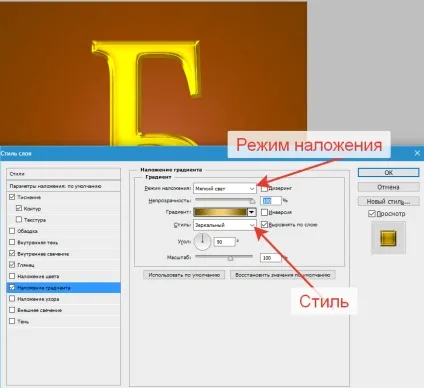
Task: Open the Стиль gradient style dropdown
Action: click(225, 225)
